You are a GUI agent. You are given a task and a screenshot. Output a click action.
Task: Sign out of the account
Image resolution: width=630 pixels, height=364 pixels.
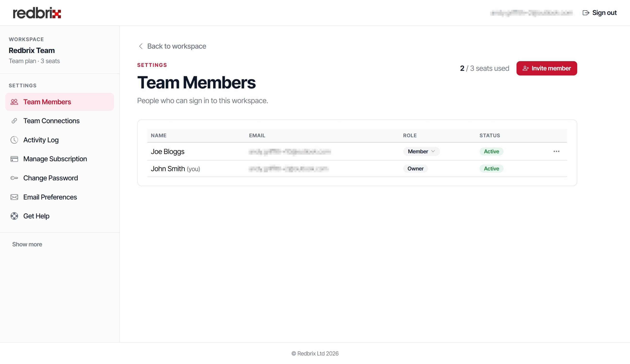click(x=599, y=13)
